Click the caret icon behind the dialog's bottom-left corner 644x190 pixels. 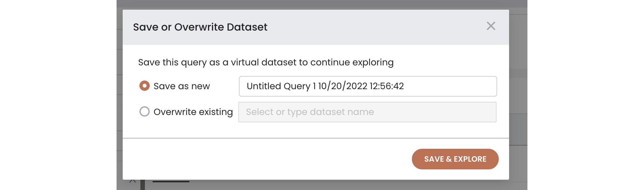[132, 181]
